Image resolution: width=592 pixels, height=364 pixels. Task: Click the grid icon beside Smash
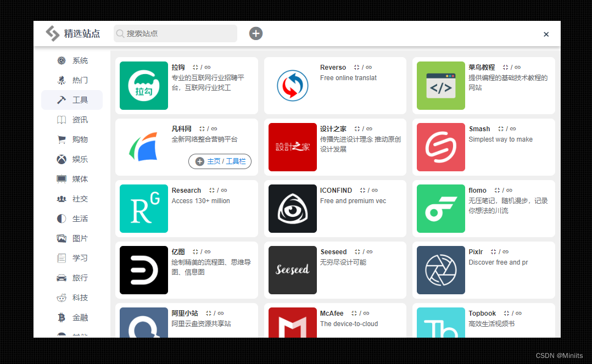tap(501, 129)
